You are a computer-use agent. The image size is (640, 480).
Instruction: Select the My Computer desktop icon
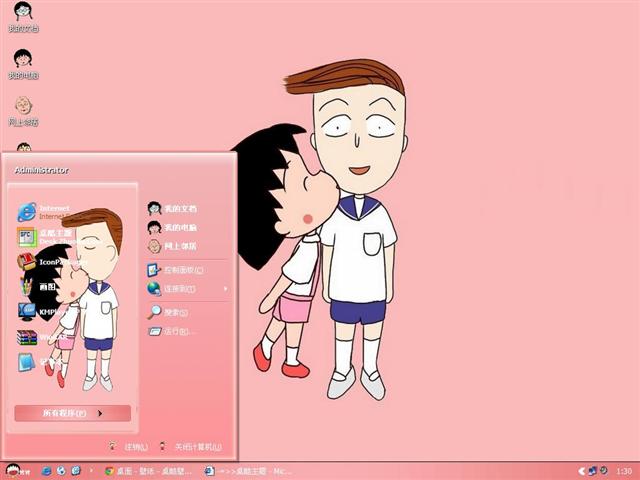coord(23,64)
